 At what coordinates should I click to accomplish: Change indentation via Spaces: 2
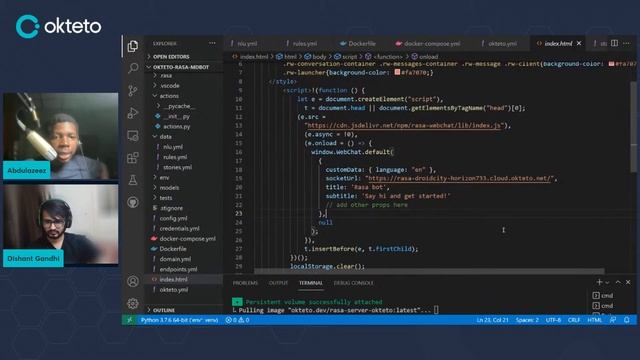point(527,320)
